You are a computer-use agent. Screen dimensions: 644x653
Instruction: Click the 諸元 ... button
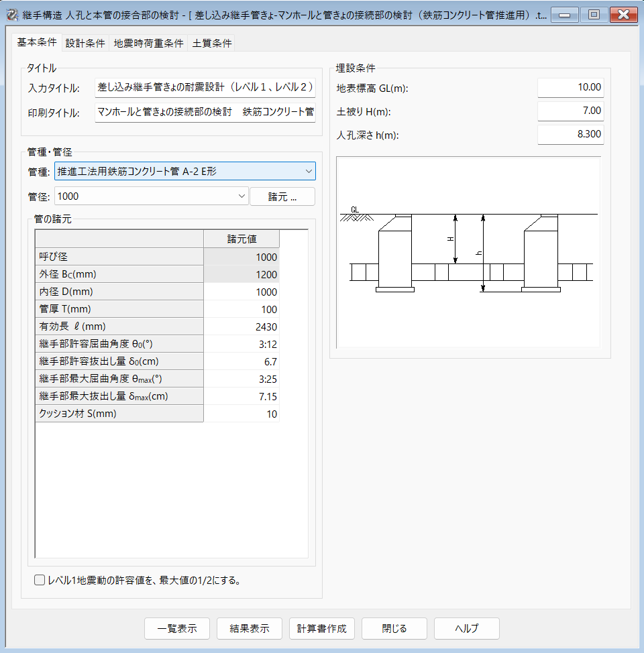click(282, 196)
